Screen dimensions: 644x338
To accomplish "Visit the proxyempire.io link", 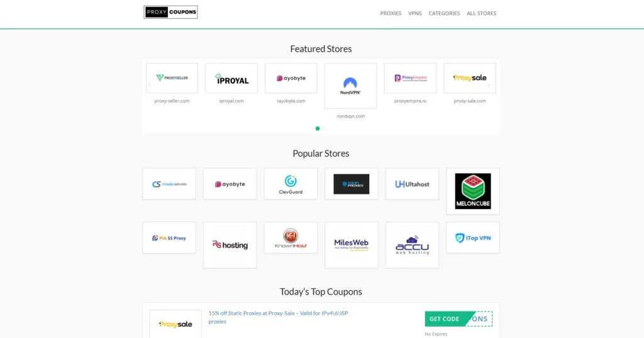I will [x=410, y=101].
